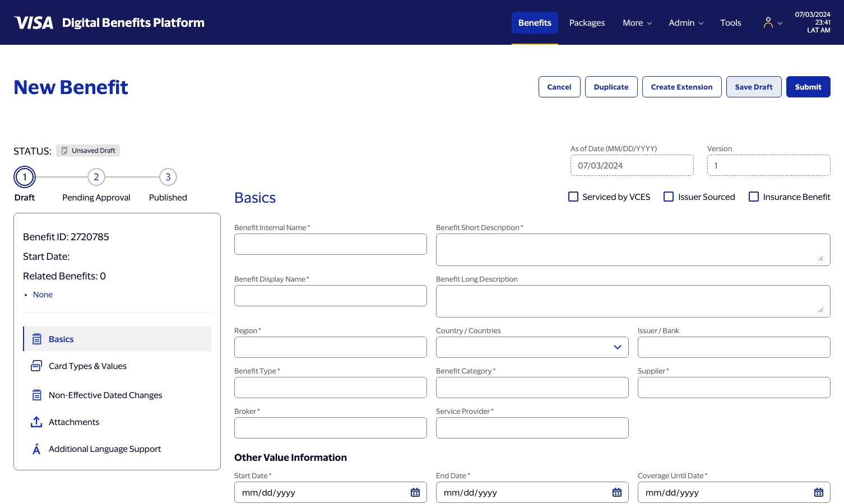The height and width of the screenshot is (504, 844).
Task: Click Create Extension button
Action: tap(681, 87)
